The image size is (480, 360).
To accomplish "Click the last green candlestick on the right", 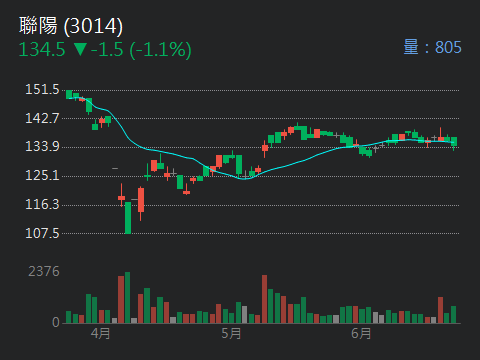I will 454,143.
